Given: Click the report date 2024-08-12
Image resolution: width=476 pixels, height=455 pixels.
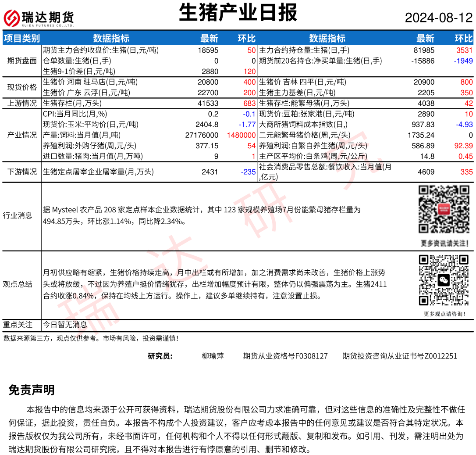Looking at the screenshot, I should click(439, 18).
